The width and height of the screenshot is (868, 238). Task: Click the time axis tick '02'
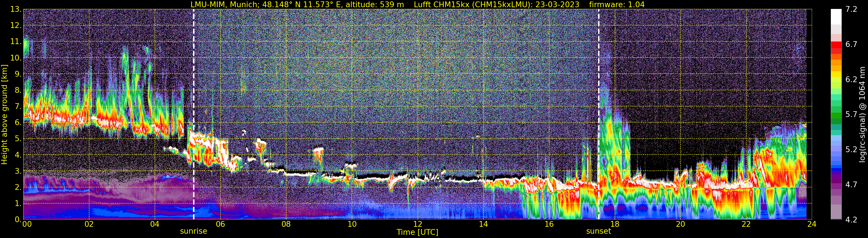click(89, 224)
